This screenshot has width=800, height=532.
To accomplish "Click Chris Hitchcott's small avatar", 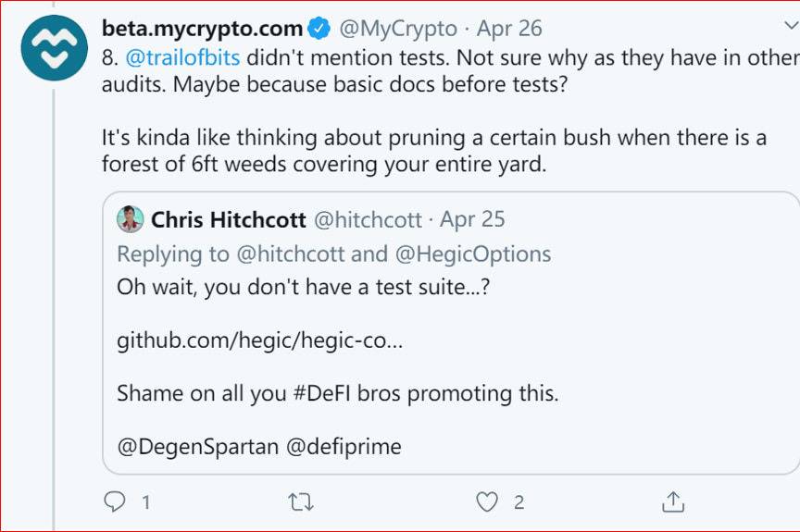I will tap(131, 219).
